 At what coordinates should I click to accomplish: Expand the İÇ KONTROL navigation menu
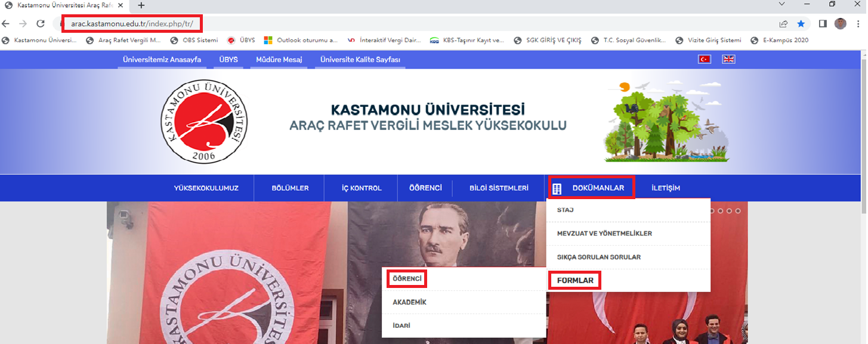362,188
